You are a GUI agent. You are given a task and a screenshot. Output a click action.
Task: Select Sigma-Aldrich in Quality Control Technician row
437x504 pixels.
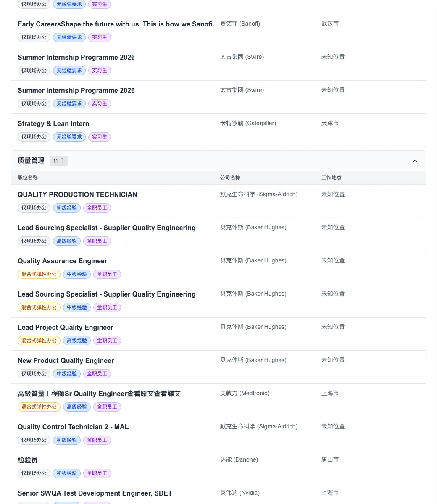coord(259,427)
